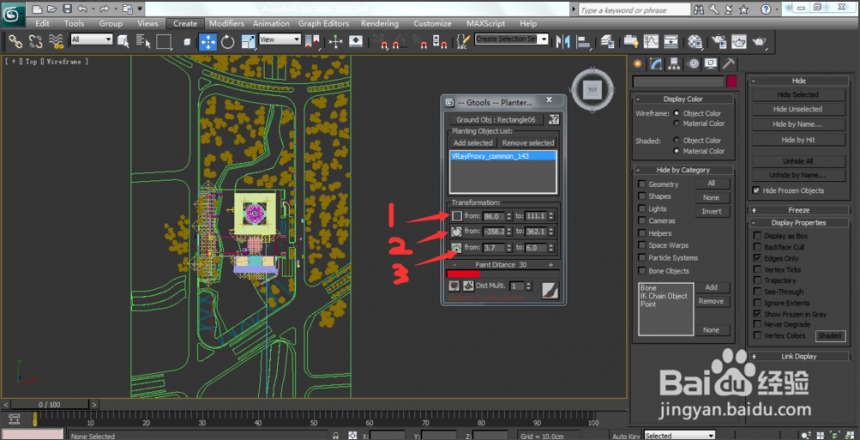Toggle the rotation transformation icon in Planter
The image size is (860, 440).
[x=456, y=232]
